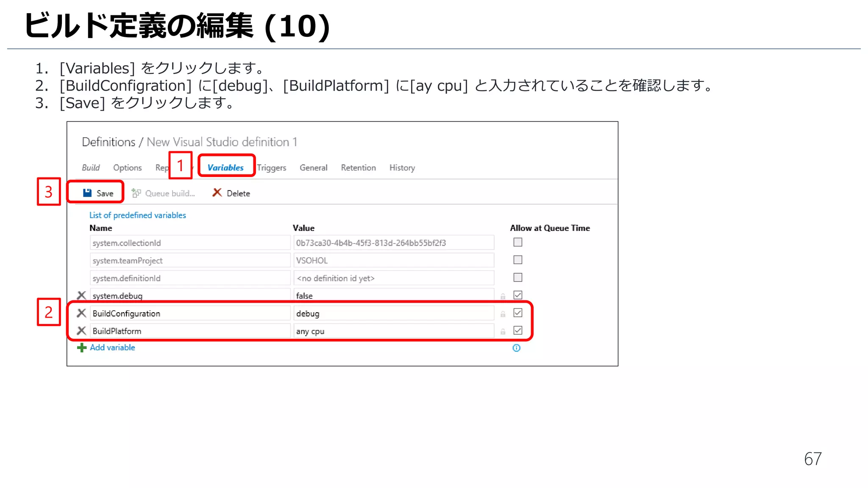868x488 pixels.
Task: Click the value field containing debug
Action: [x=394, y=313]
